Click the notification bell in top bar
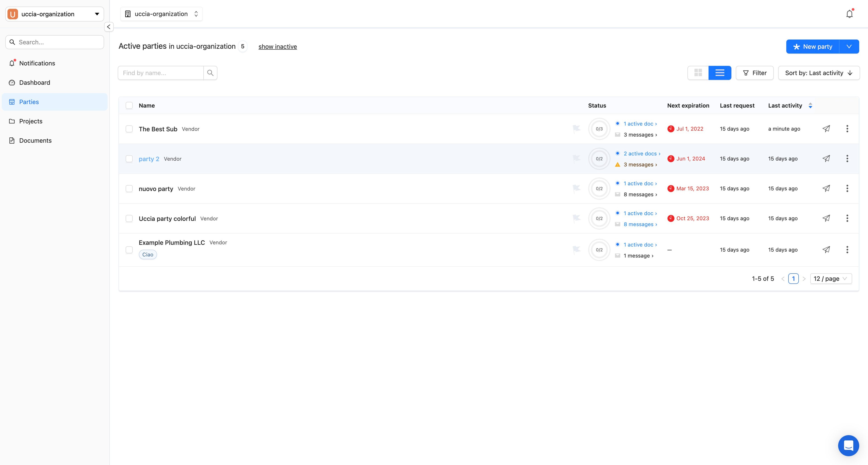Viewport: 868px width, 465px height. pos(849,14)
